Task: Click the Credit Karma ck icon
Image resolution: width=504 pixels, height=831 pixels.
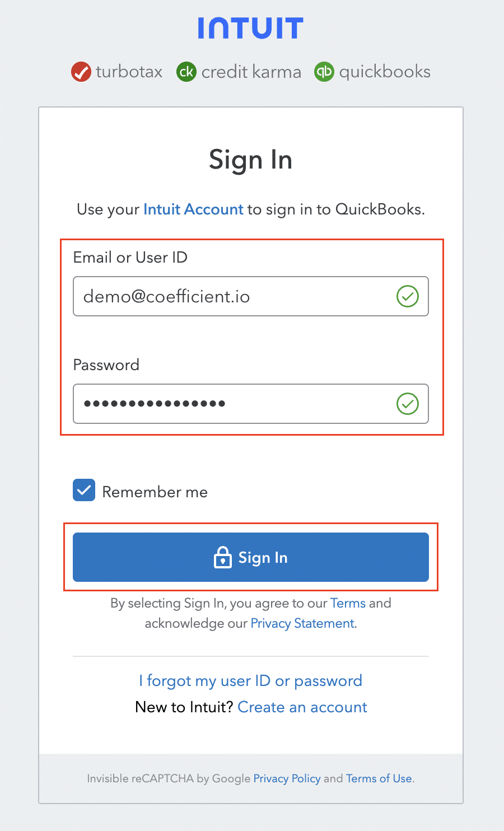Action: (x=186, y=72)
